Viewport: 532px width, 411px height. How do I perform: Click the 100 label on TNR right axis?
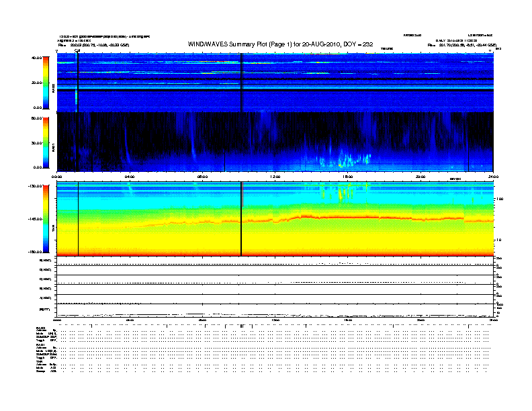point(500,199)
